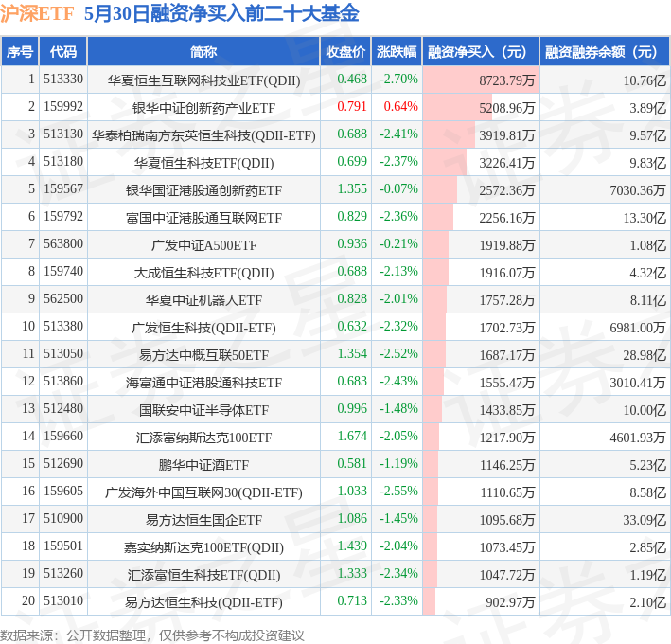Click the 沪深ETF orange title text
The width and height of the screenshot is (671, 644).
[x=37, y=13]
